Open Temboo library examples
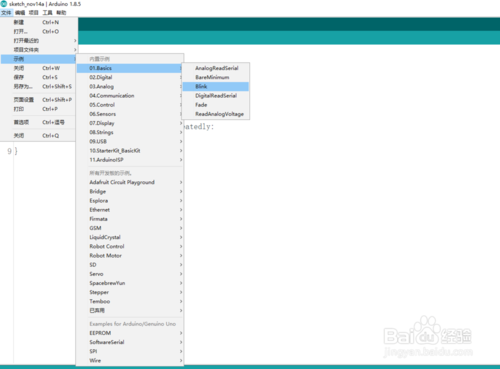 130,301
